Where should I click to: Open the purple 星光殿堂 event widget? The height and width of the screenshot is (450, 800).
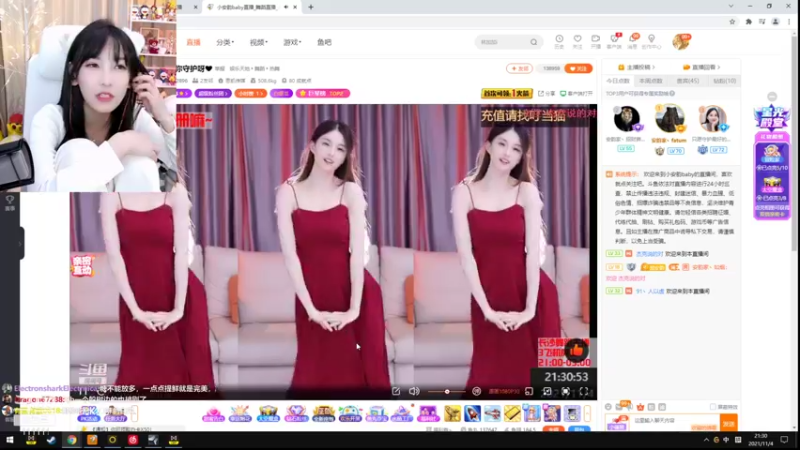(x=771, y=118)
